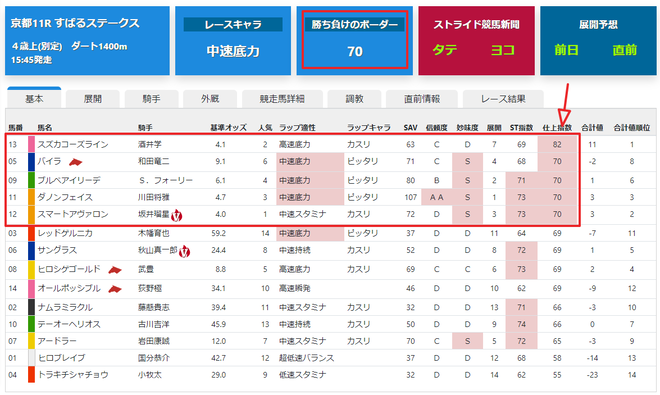Click the pink frame color of スズカコーズライン

coord(32,144)
